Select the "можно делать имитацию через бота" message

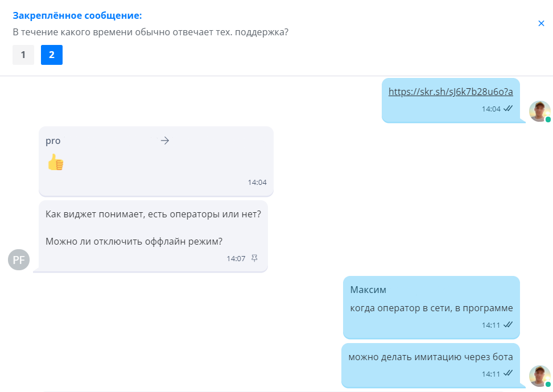[431, 357]
